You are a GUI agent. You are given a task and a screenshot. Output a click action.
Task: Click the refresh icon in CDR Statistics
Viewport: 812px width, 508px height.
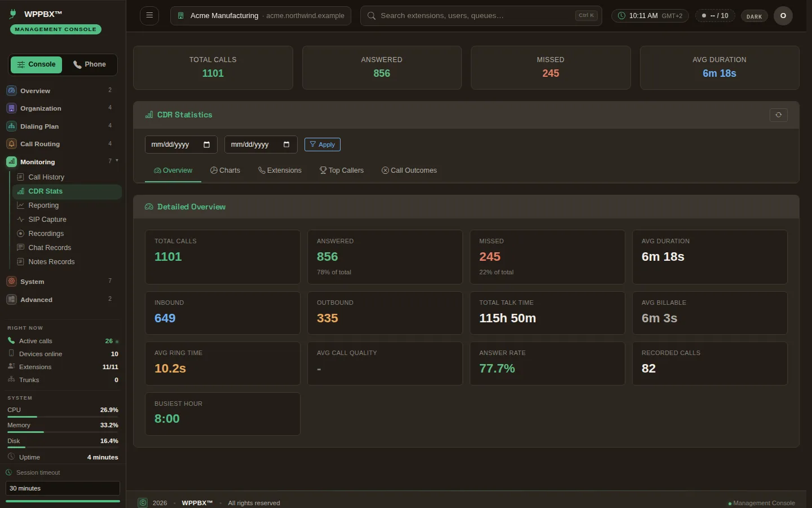tap(779, 115)
